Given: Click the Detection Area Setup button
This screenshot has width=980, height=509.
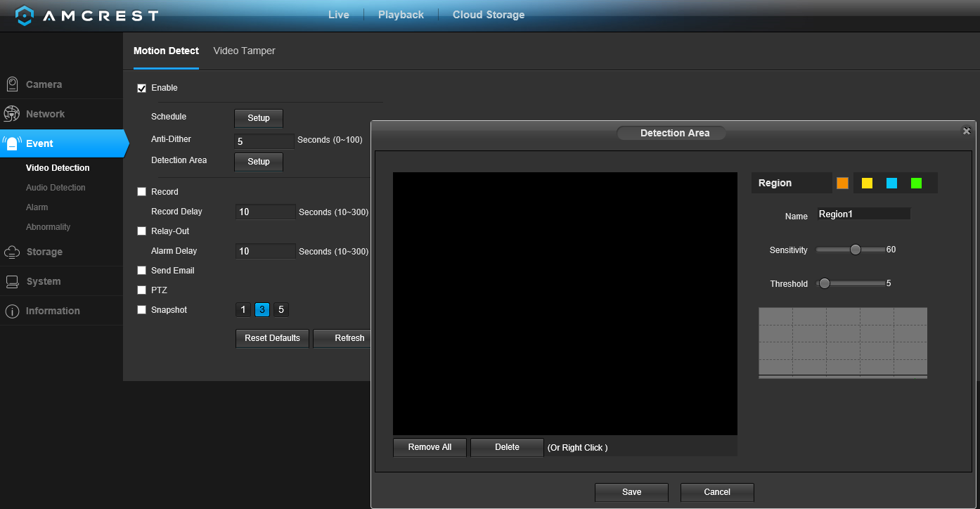Looking at the screenshot, I should [259, 162].
